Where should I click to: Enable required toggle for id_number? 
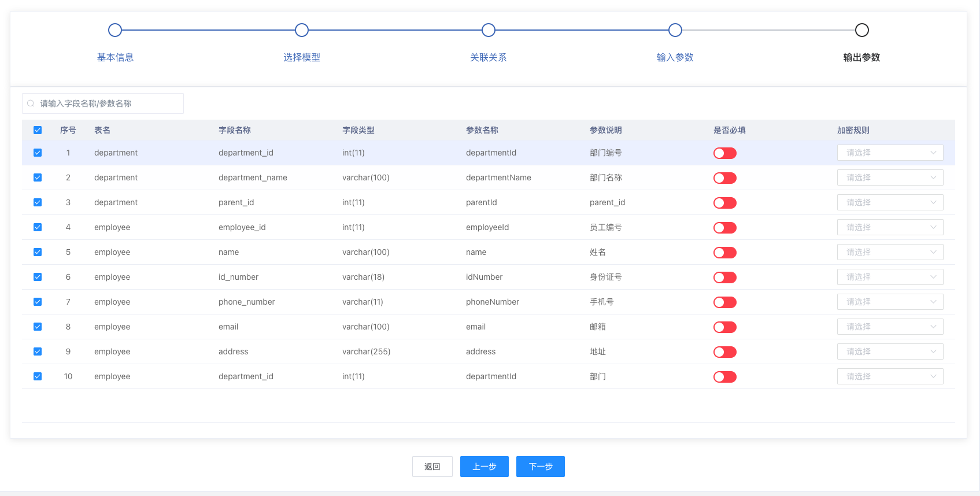pos(724,277)
